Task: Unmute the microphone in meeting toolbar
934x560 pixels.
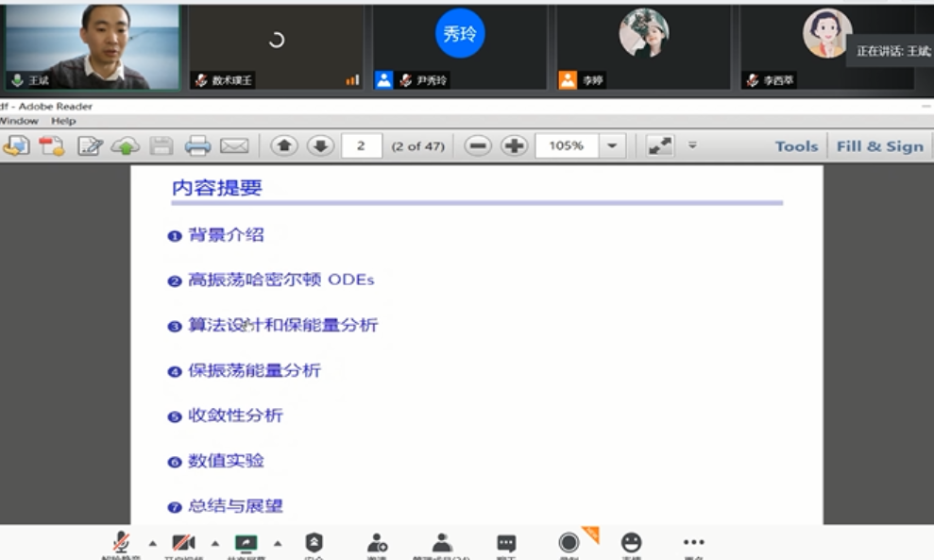Action: (121, 543)
